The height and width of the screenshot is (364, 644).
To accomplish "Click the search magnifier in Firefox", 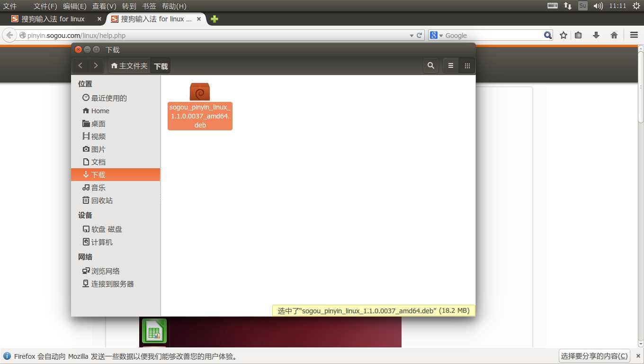I will [548, 36].
